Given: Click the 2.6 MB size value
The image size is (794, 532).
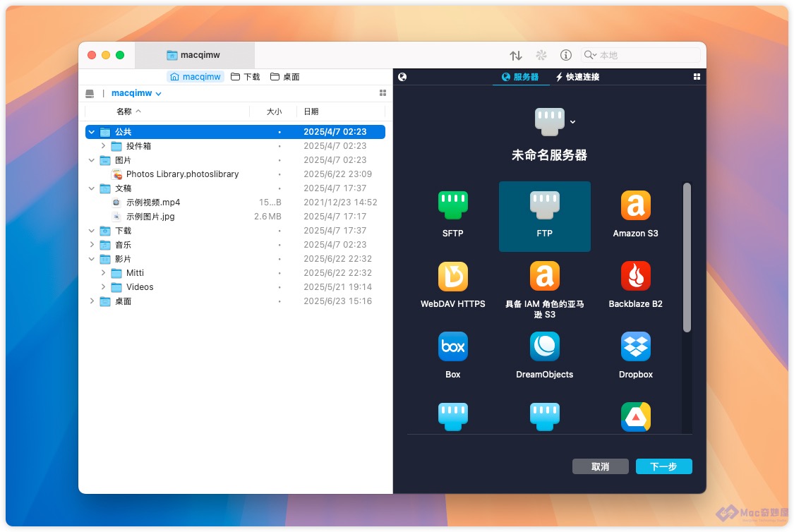Looking at the screenshot, I should coord(267,217).
